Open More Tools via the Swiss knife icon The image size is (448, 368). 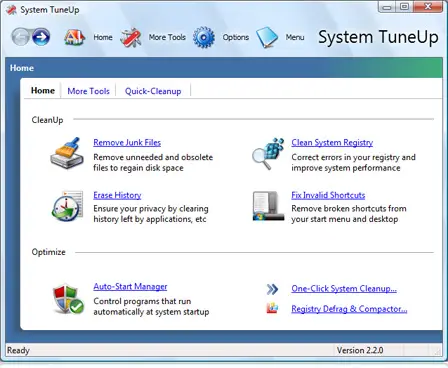coord(131,37)
